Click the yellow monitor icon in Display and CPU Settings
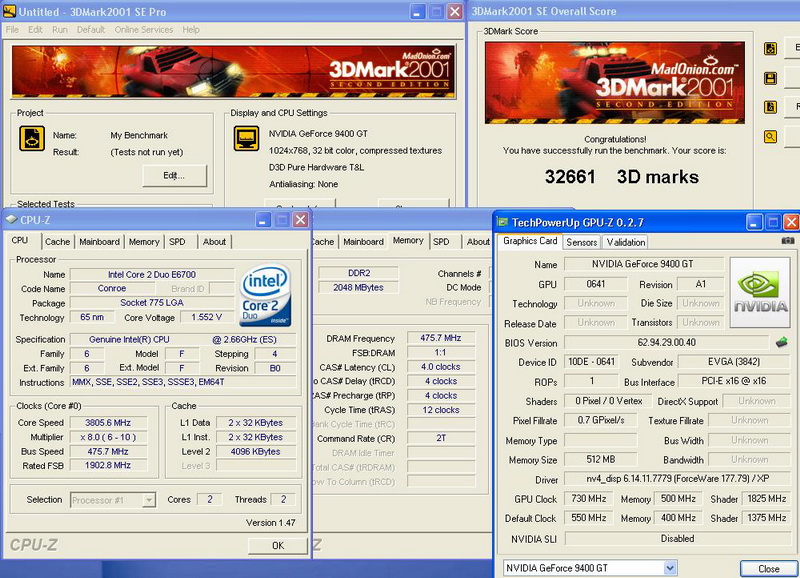The width and height of the screenshot is (800, 578). pos(246,138)
